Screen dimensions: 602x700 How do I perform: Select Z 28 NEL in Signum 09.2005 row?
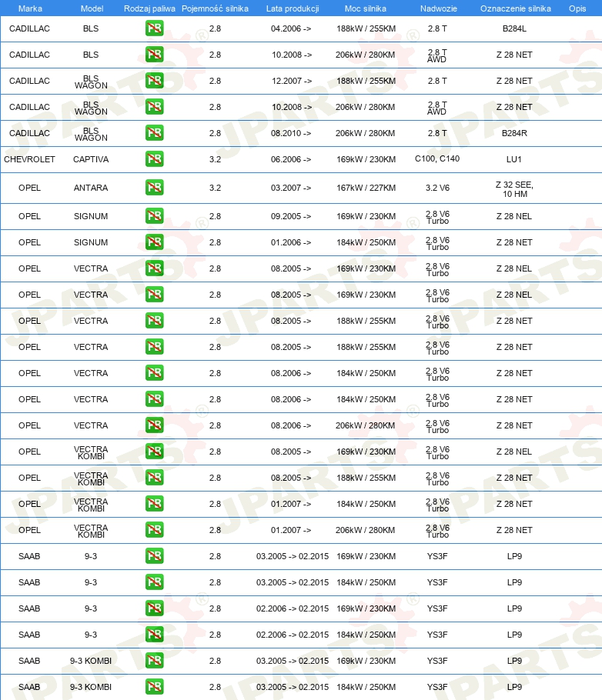click(514, 216)
